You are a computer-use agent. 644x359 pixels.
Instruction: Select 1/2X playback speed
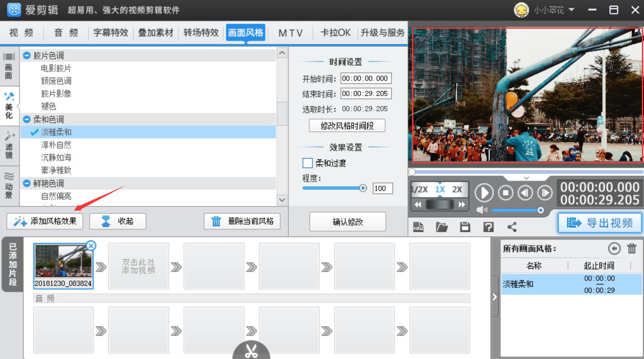point(420,189)
